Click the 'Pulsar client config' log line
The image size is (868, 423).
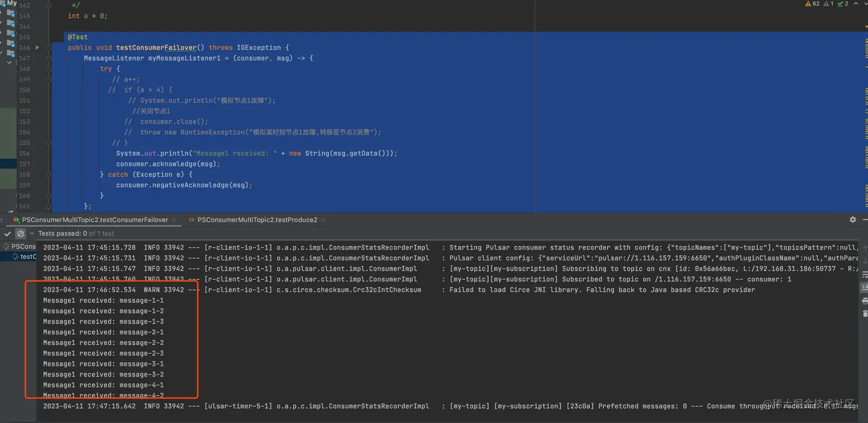click(451, 258)
